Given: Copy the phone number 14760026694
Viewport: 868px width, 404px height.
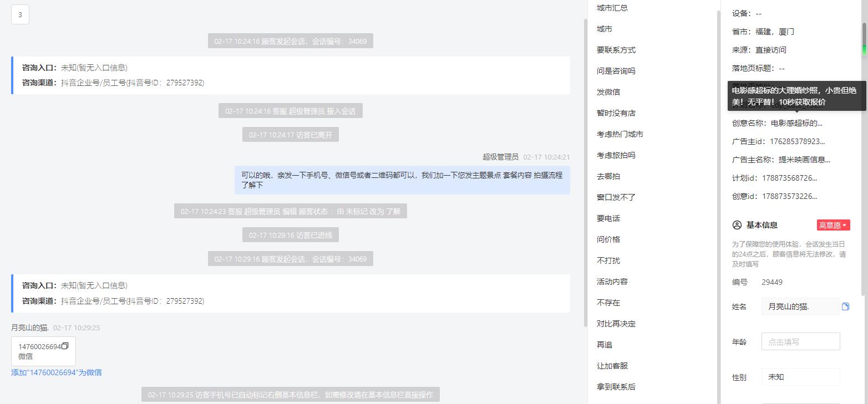Looking at the screenshot, I should (x=65, y=346).
